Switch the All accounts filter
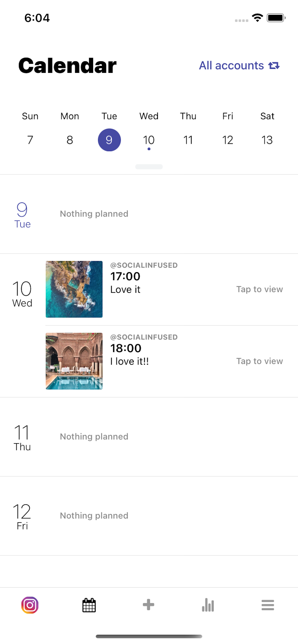Viewport: 298px width, 644px height. [x=231, y=65]
